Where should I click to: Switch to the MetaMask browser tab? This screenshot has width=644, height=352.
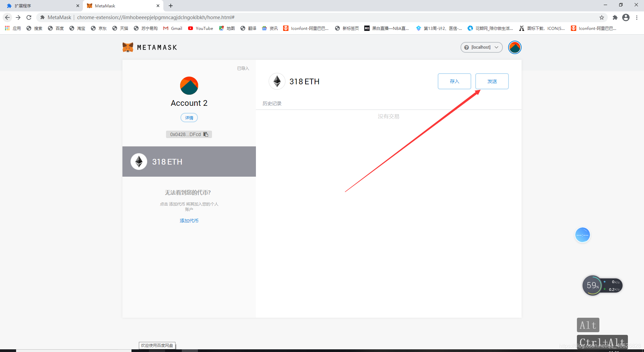click(x=123, y=6)
